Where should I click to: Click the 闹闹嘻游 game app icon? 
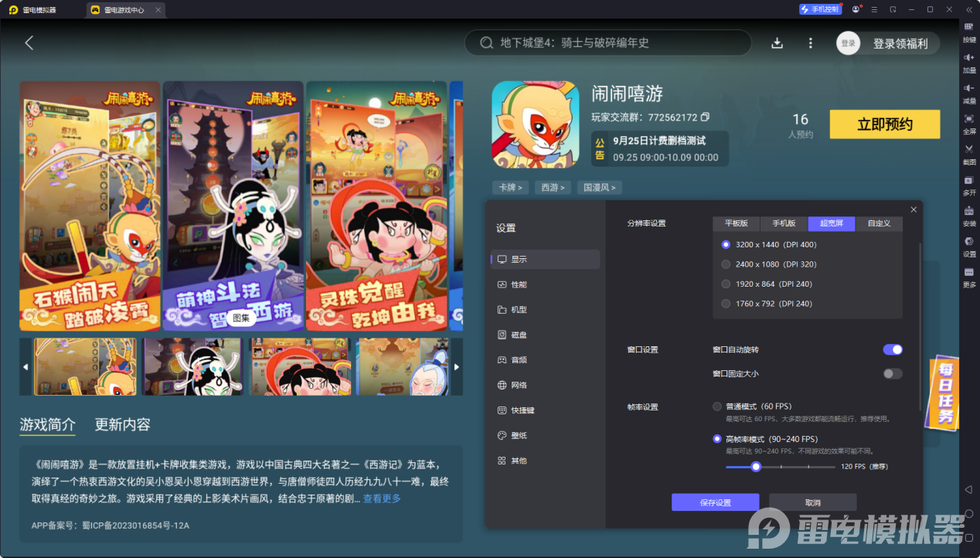coord(536,124)
